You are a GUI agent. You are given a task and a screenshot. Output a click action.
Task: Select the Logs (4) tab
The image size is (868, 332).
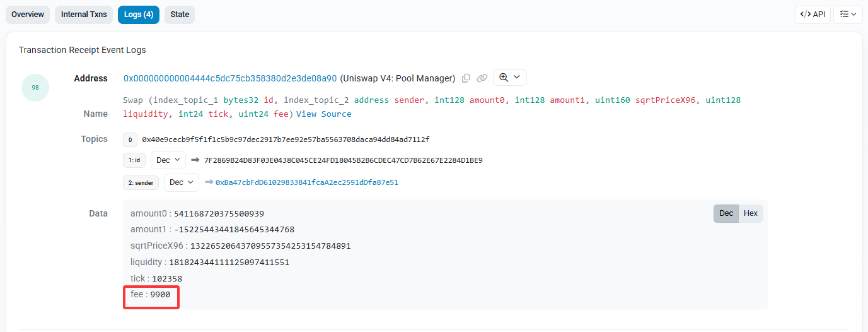139,15
